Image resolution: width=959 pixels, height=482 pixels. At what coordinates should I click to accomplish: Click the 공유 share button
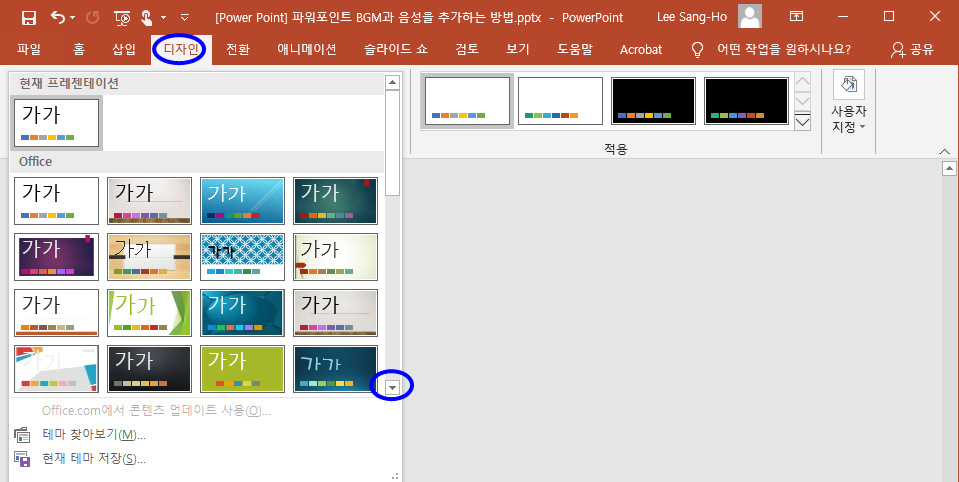913,50
